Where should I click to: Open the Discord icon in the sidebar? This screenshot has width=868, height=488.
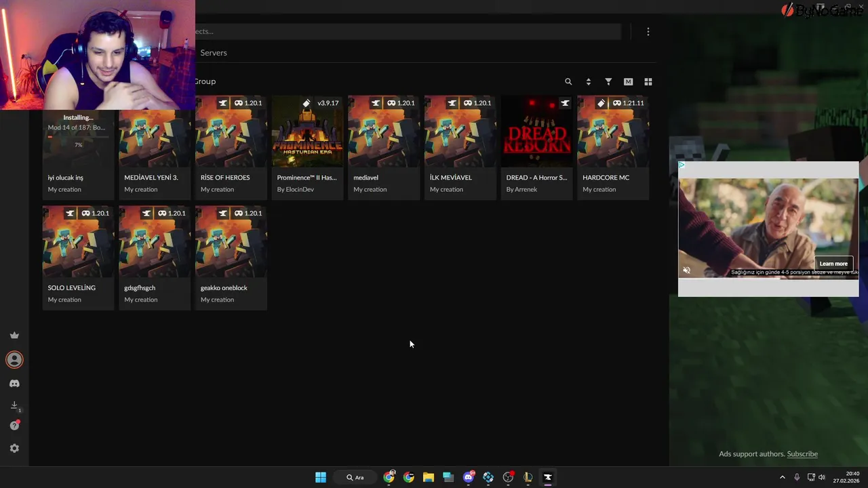pos(14,384)
